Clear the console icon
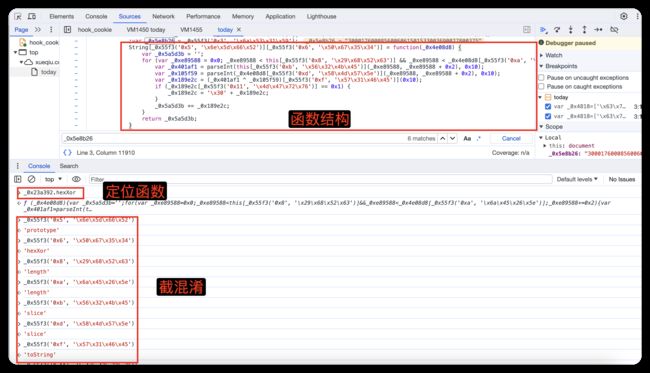 click(32, 179)
